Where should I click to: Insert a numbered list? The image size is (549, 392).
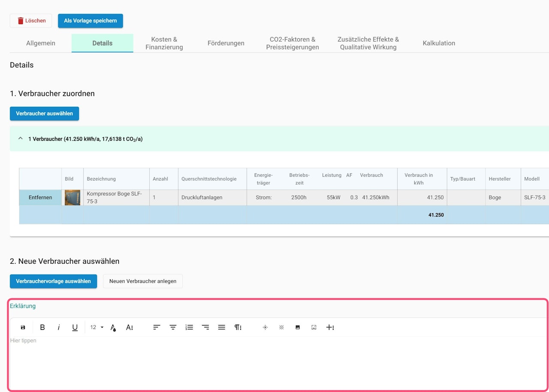[x=189, y=327]
